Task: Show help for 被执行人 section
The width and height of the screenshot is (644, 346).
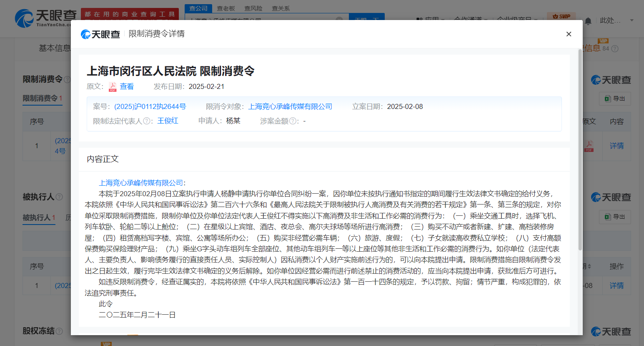Action: (59, 197)
